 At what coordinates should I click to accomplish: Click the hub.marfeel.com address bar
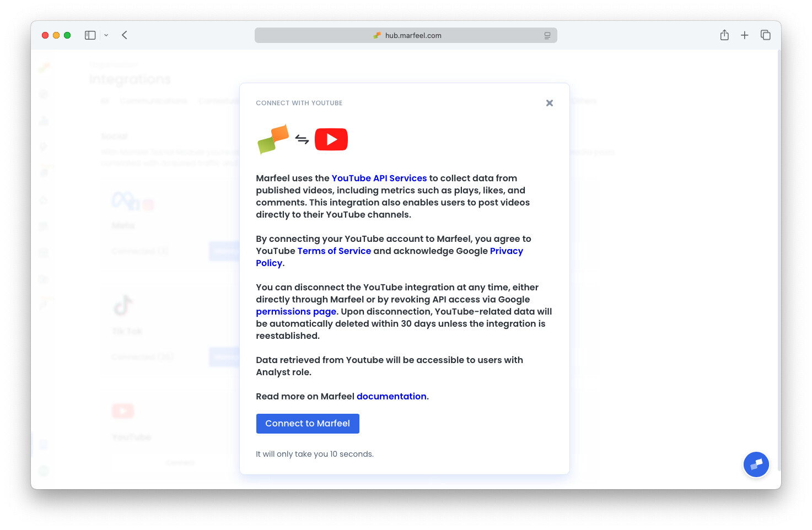tap(406, 35)
